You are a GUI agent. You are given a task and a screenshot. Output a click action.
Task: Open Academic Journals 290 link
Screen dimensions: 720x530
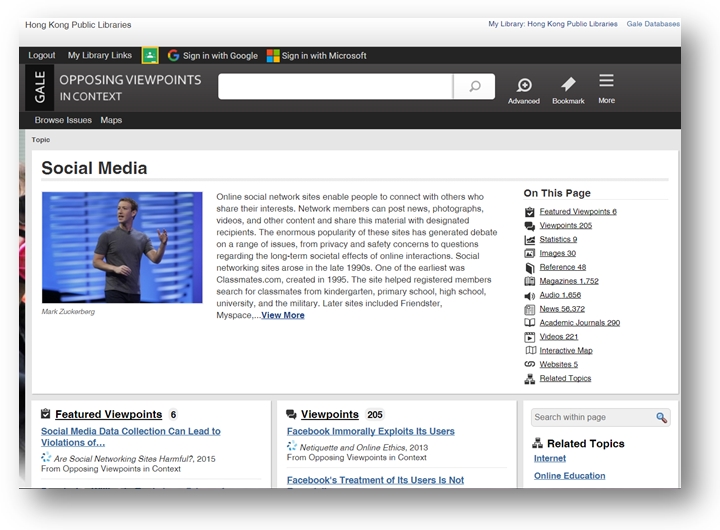coord(579,323)
